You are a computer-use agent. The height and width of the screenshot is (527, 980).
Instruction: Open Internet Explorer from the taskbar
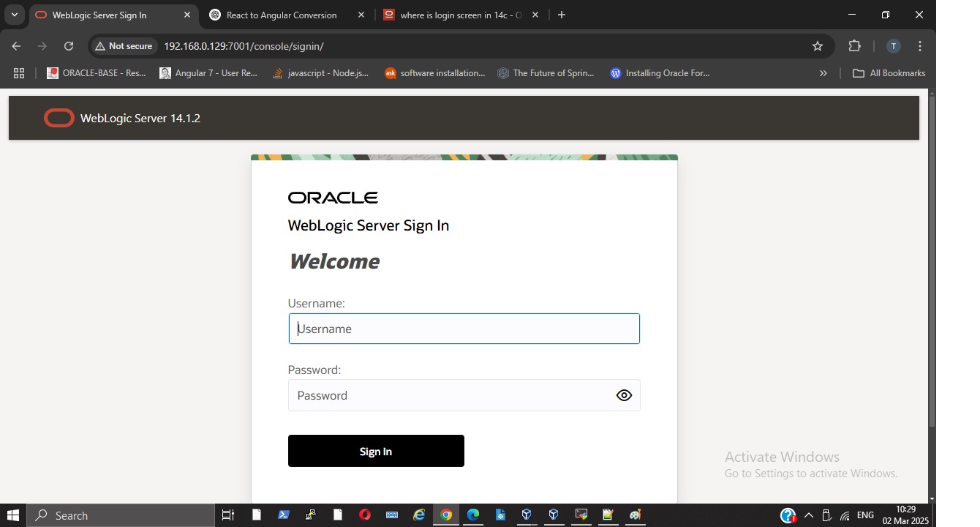(x=419, y=515)
